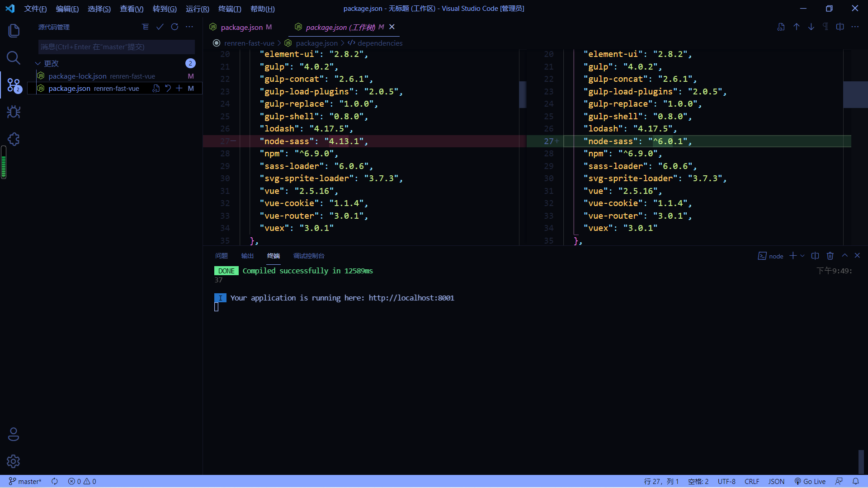Maximize the panel with chevron up
Image resolution: width=868 pixels, height=488 pixels.
844,256
